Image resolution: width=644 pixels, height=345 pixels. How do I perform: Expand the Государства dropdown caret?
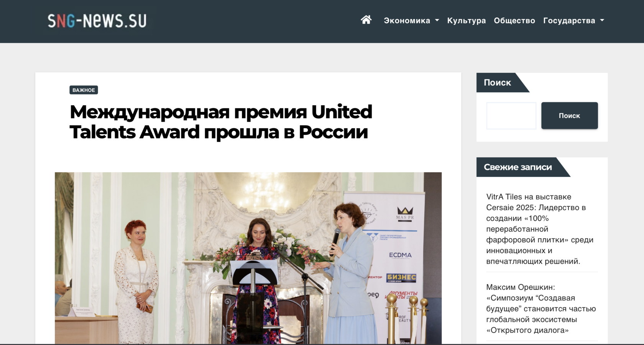(602, 20)
